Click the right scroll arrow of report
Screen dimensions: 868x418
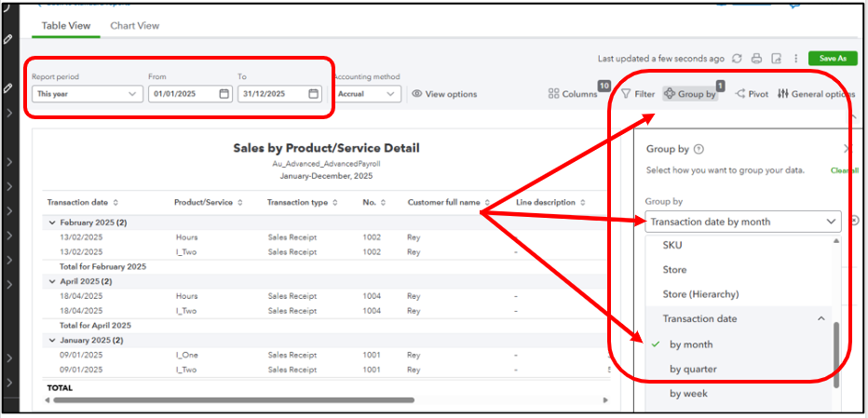[x=605, y=399]
